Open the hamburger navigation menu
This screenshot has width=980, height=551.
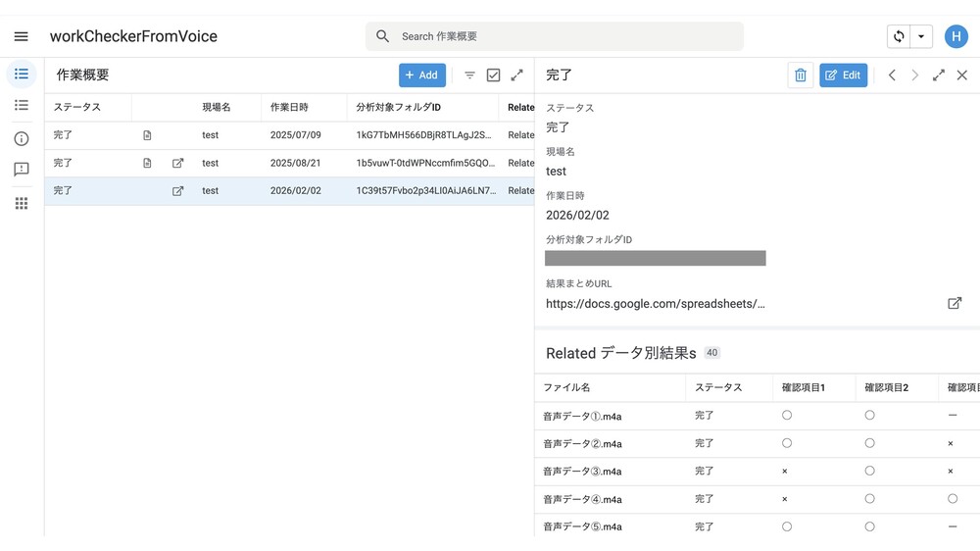pyautogui.click(x=21, y=36)
